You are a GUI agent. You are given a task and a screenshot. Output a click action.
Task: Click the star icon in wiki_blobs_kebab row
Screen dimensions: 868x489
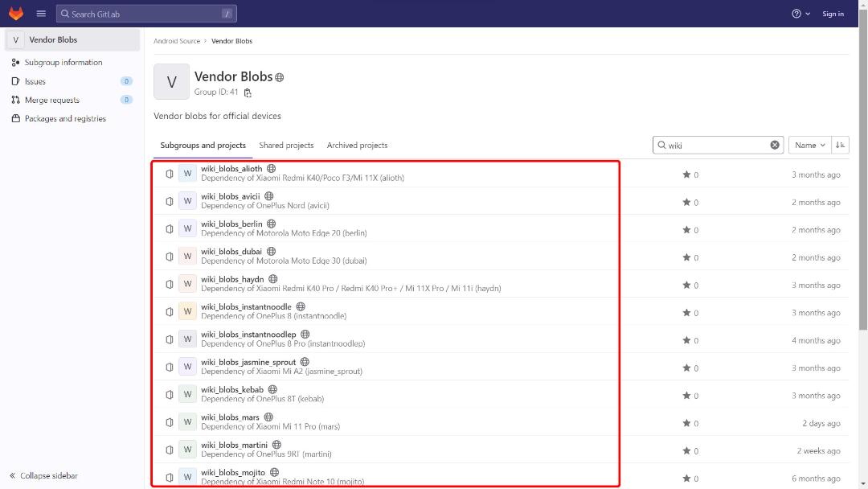pyautogui.click(x=686, y=396)
